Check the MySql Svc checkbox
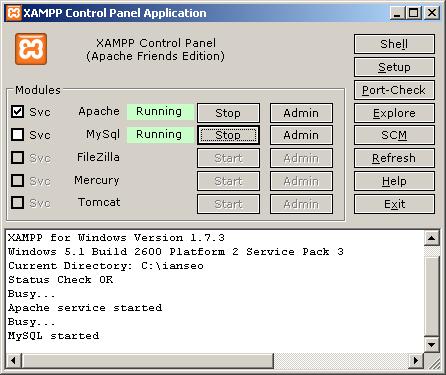Screen dimensions: 446x375 click(x=18, y=135)
